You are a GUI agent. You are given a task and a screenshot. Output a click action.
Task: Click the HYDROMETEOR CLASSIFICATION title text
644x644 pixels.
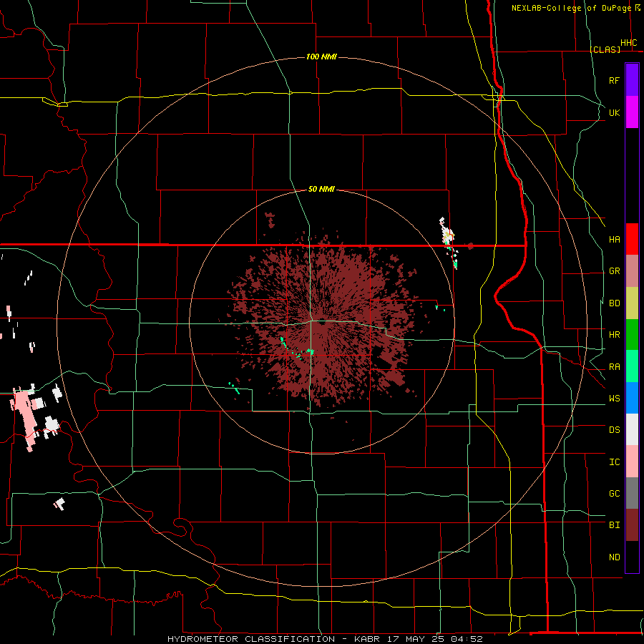251,639
